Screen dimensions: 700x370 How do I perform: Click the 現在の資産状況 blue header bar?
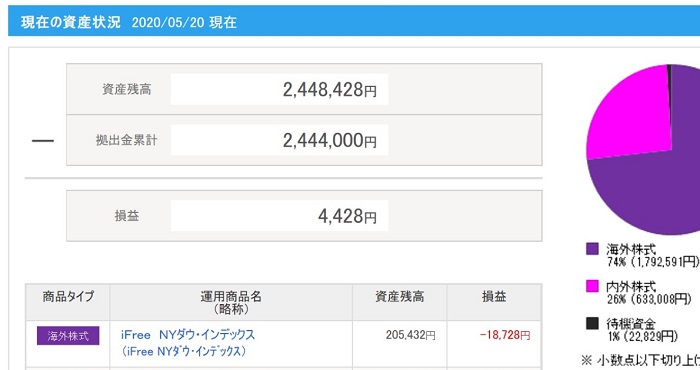tap(354, 21)
